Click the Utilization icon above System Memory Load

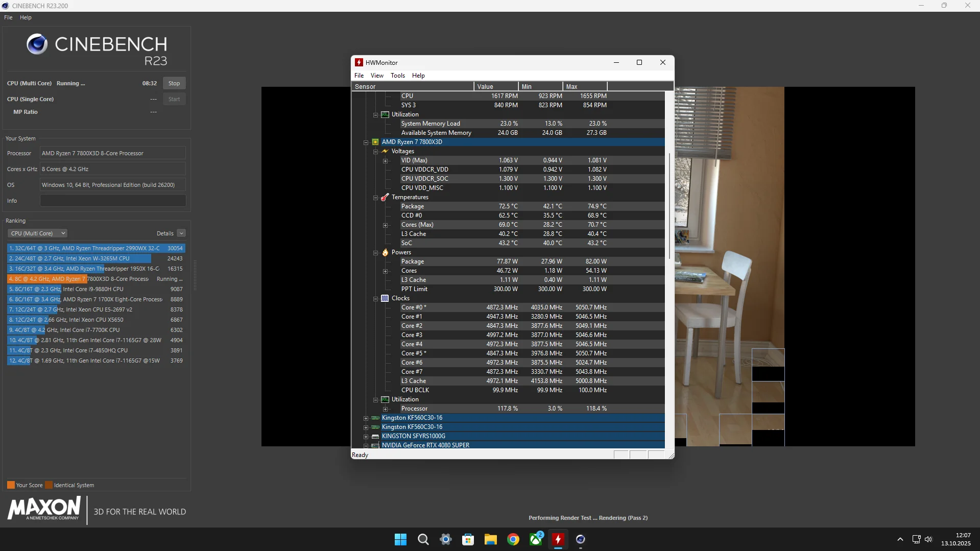[x=385, y=114]
